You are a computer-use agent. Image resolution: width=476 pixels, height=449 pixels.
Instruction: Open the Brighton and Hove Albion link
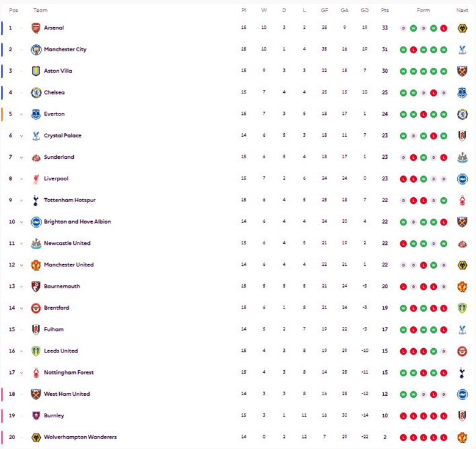[78, 222]
